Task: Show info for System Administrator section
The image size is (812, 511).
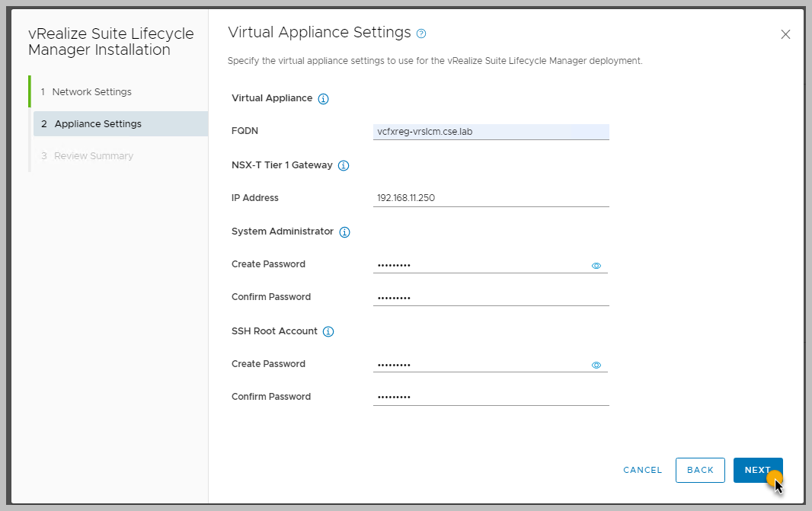Action: click(x=344, y=232)
